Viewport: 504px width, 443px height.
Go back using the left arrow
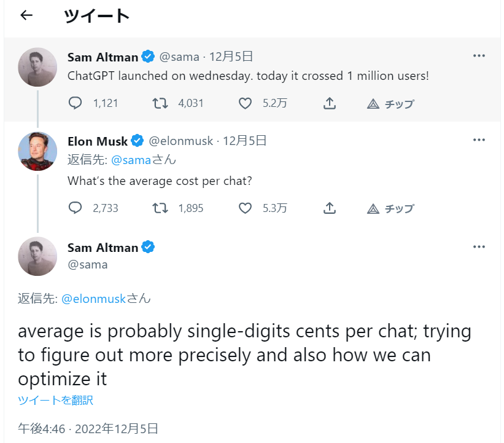[26, 15]
